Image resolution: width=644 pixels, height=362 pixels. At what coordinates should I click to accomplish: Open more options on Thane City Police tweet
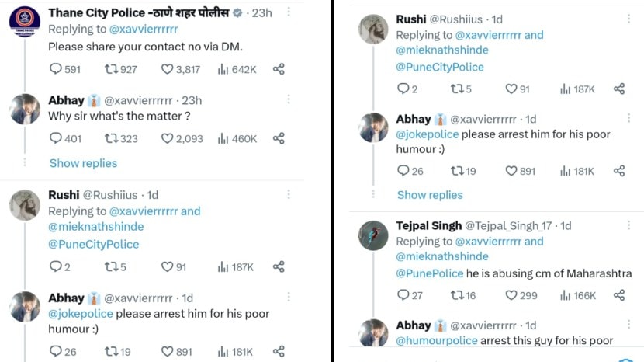coord(289,12)
